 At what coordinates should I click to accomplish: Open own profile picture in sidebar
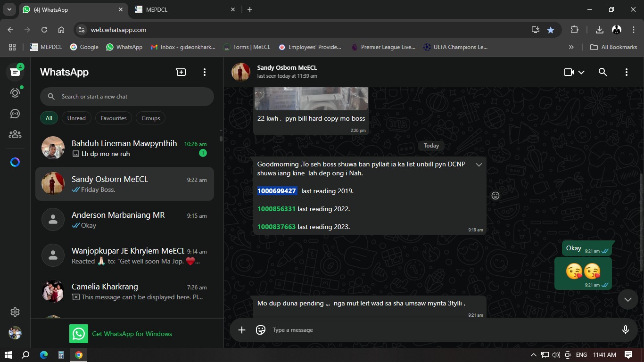coord(15,333)
